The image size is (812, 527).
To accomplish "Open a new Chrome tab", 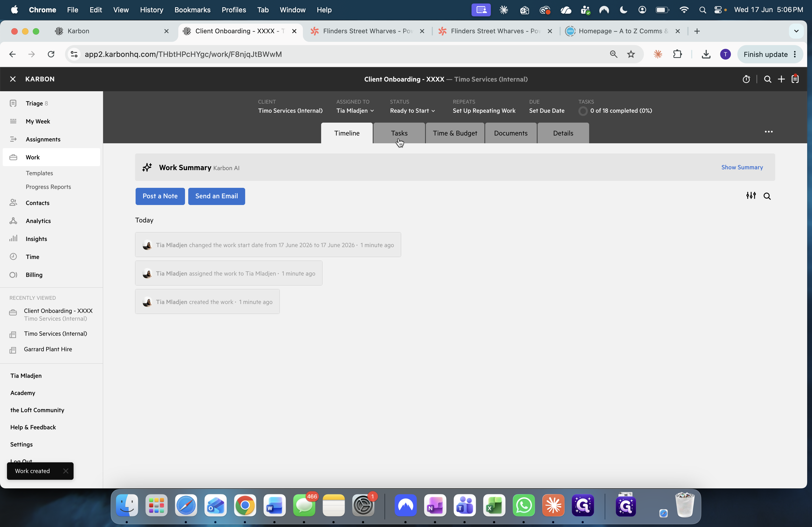I will coord(697,31).
